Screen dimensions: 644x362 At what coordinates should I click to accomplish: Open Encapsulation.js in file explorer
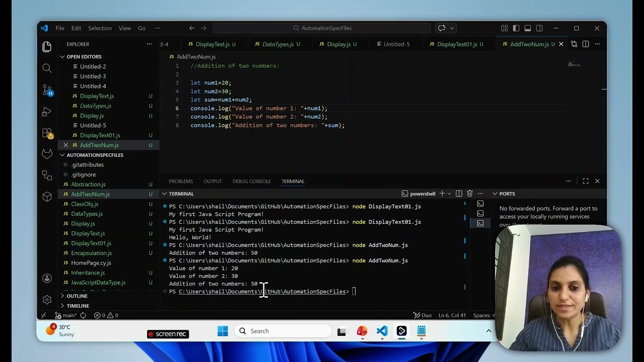[91, 253]
